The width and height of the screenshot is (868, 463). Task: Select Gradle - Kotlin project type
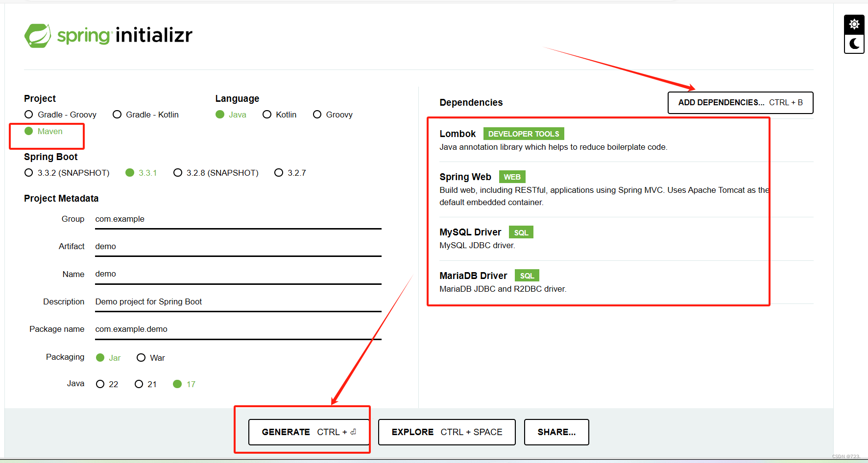pyautogui.click(x=146, y=115)
